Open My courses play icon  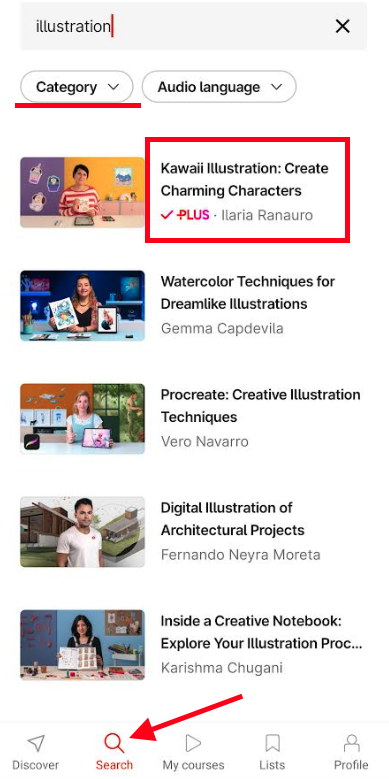pos(193,743)
